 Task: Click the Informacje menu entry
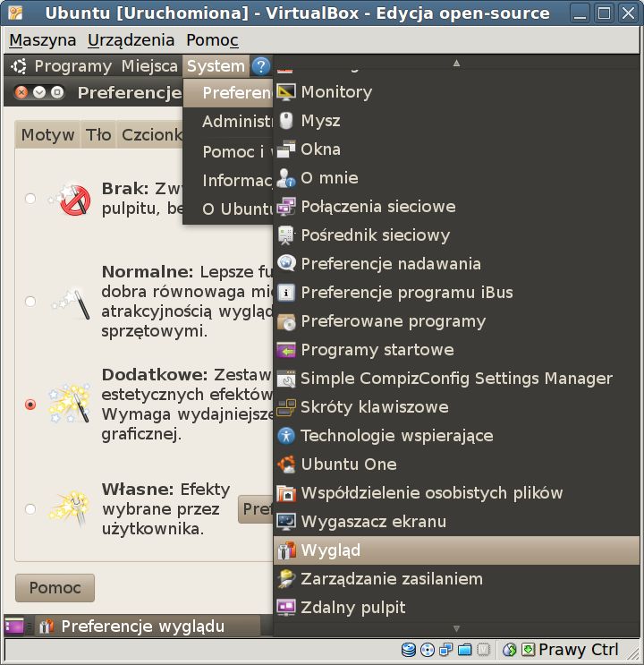pos(228,180)
